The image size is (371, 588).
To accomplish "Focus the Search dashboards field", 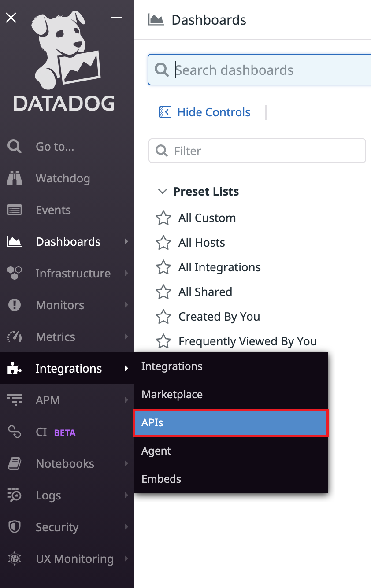I will click(x=269, y=70).
